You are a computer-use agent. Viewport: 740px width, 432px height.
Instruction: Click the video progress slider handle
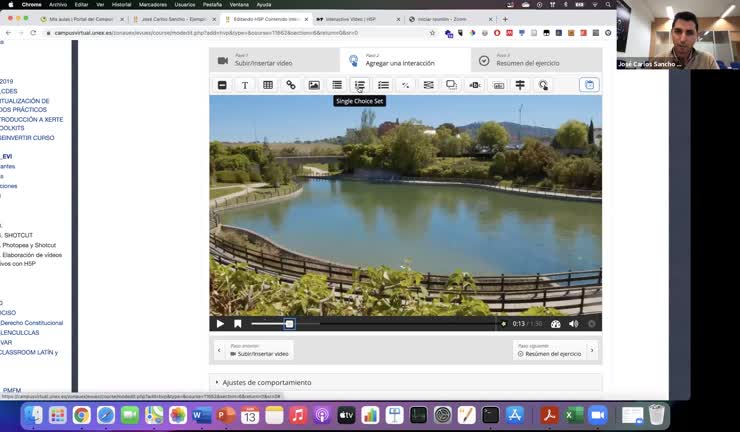[290, 324]
